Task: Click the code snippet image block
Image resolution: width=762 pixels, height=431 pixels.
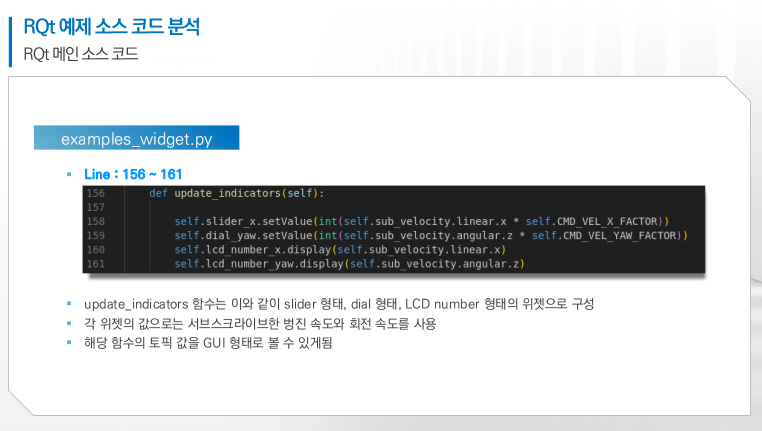Action: click(x=394, y=229)
